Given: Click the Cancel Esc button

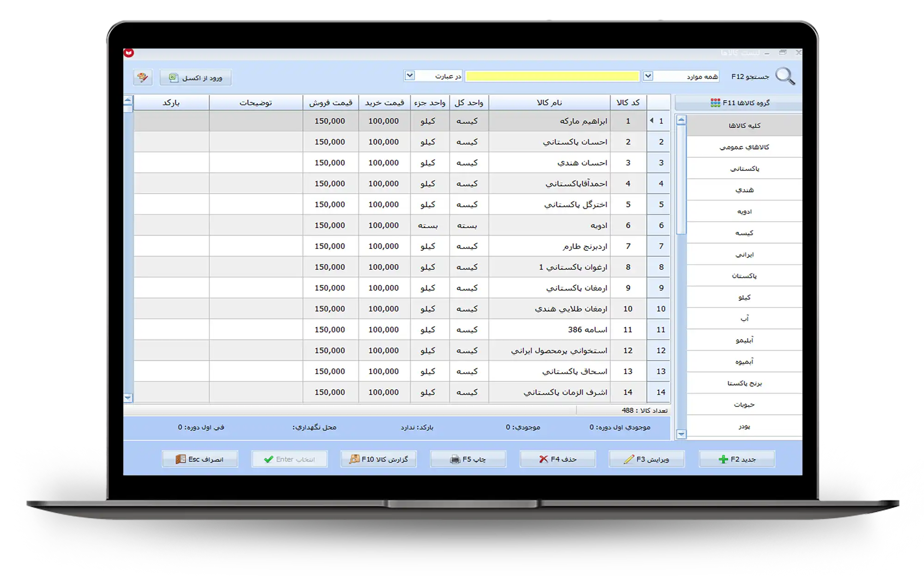Looking at the screenshot, I should click(200, 459).
